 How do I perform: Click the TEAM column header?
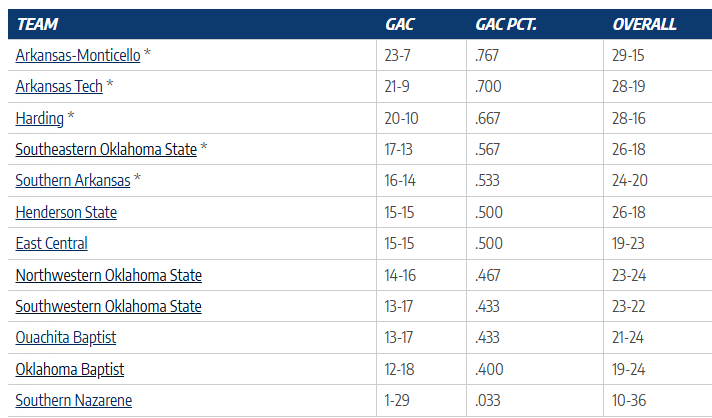(x=38, y=24)
